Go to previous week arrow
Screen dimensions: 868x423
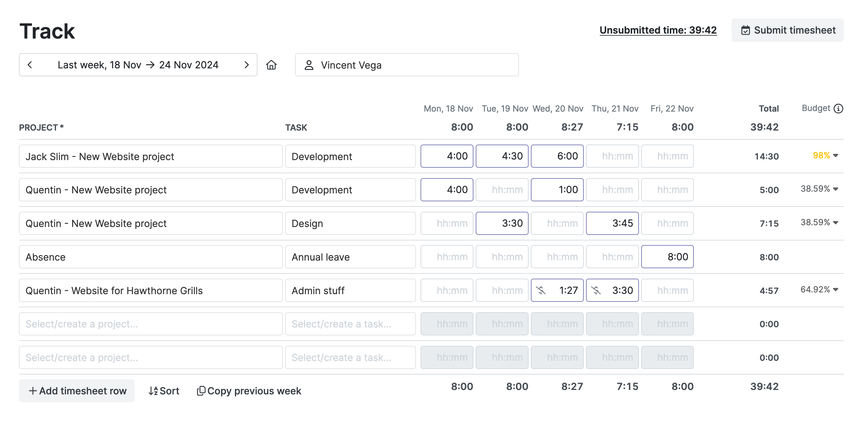[x=30, y=65]
